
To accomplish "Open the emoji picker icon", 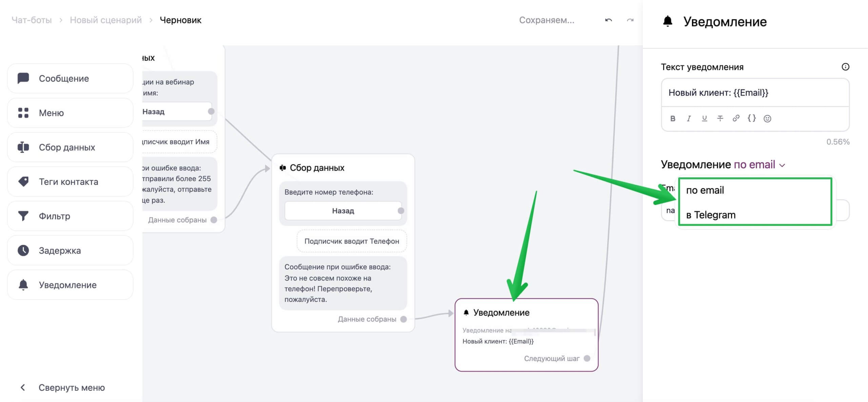I will click(767, 118).
